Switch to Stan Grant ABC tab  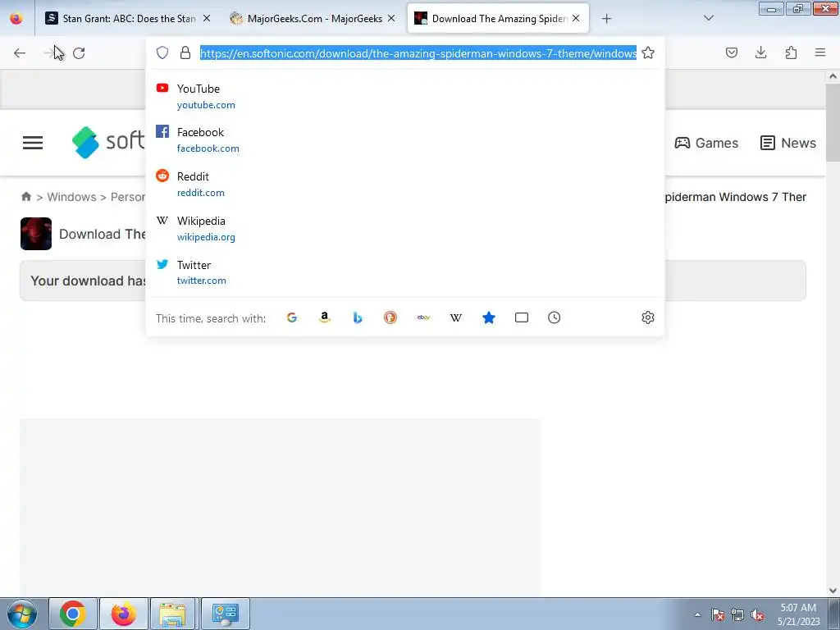click(129, 18)
